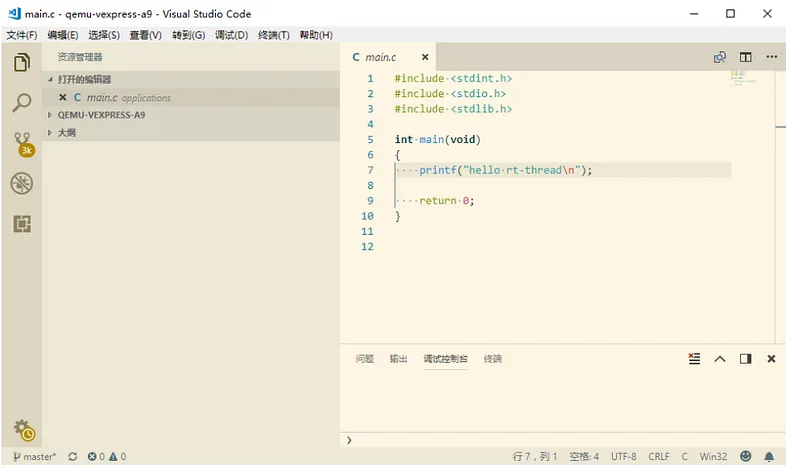Image resolution: width=786 pixels, height=468 pixels.
Task: Close main.c in open editors list
Action: tap(63, 97)
